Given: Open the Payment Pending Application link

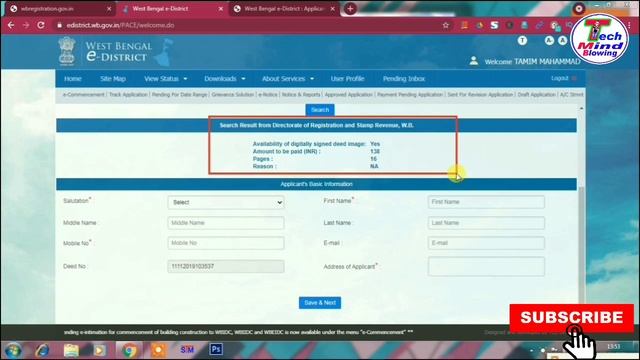Looking at the screenshot, I should pos(410,95).
